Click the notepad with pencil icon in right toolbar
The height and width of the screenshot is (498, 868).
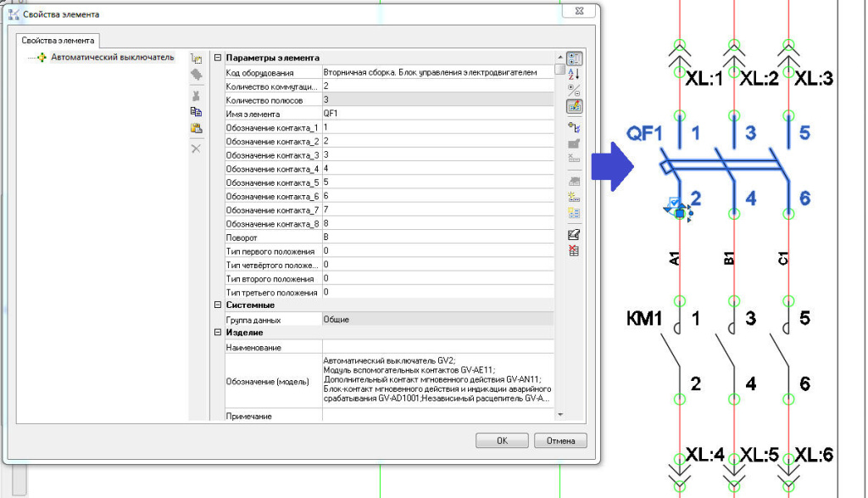click(574, 234)
